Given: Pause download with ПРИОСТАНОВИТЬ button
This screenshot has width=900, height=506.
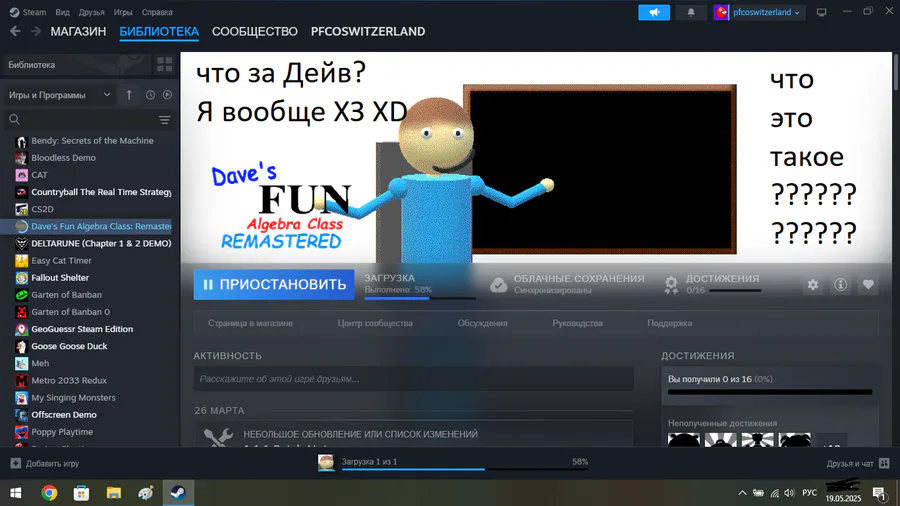Looking at the screenshot, I should click(274, 285).
